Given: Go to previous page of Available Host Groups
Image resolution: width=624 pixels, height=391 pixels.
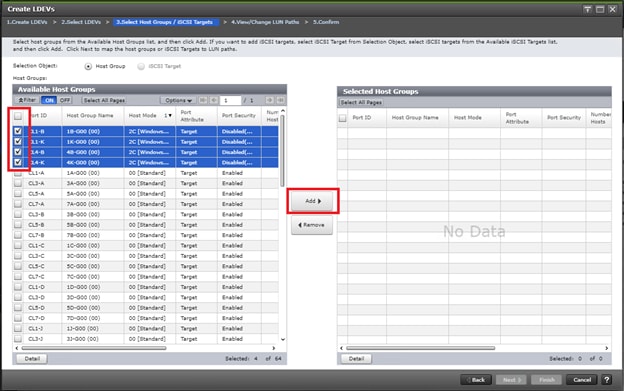Looking at the screenshot, I should pos(214,100).
